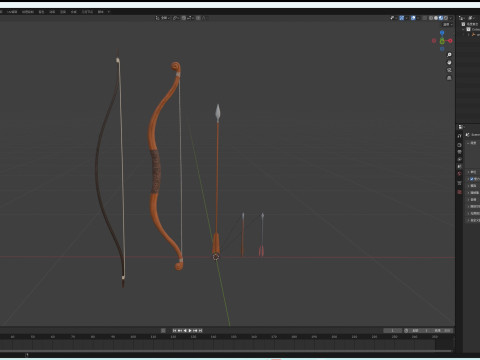Select wireframe viewport shading
The width and height of the screenshot is (480, 360).
tap(431, 18)
